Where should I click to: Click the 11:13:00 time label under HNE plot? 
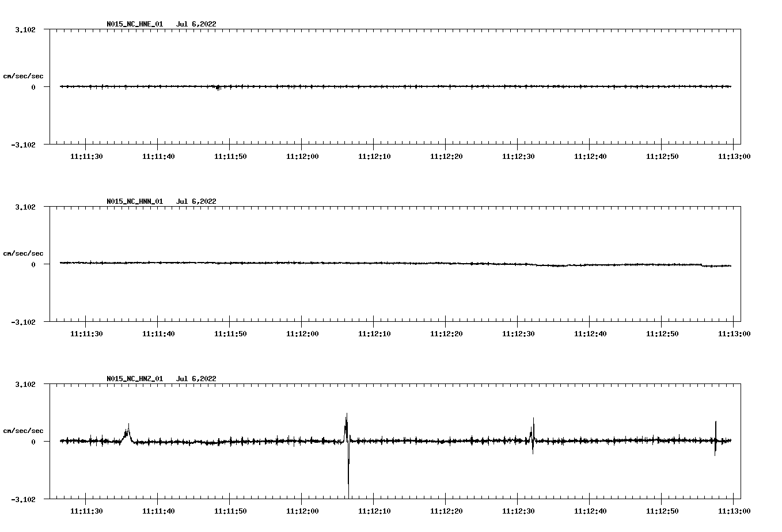(734, 156)
